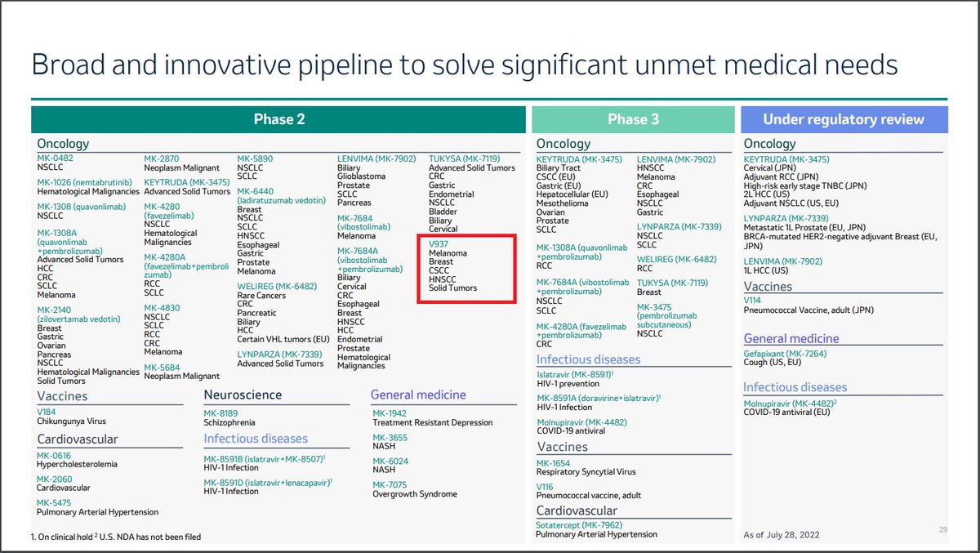Select the MK-1942 compound name
Viewport: 980px width, 553px height.
point(390,413)
